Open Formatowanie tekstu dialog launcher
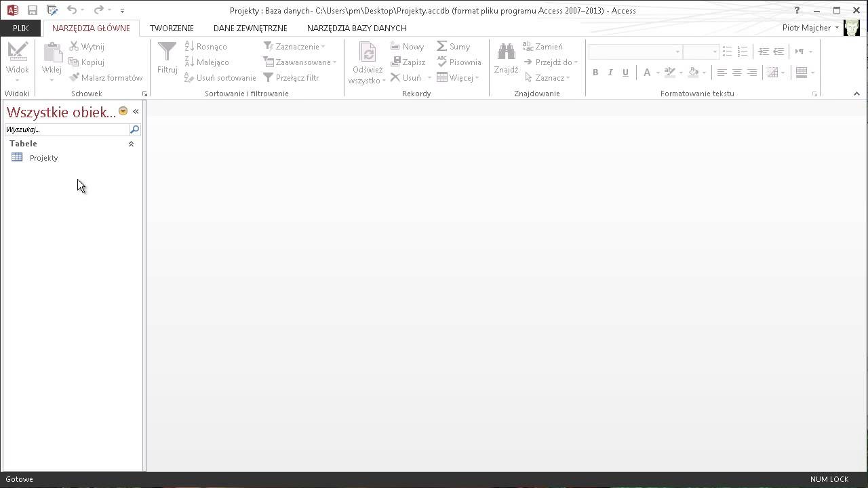This screenshot has width=868, height=488. coord(814,94)
